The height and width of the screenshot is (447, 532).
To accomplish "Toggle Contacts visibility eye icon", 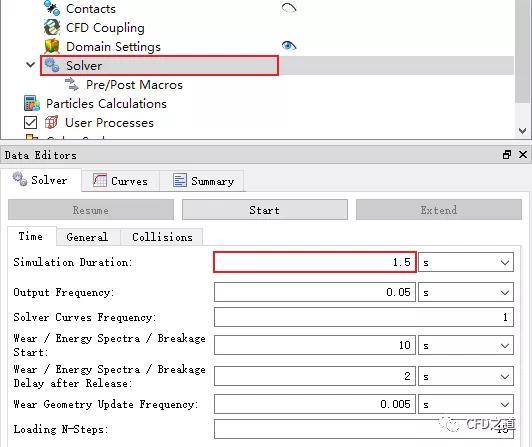I will click(x=289, y=8).
